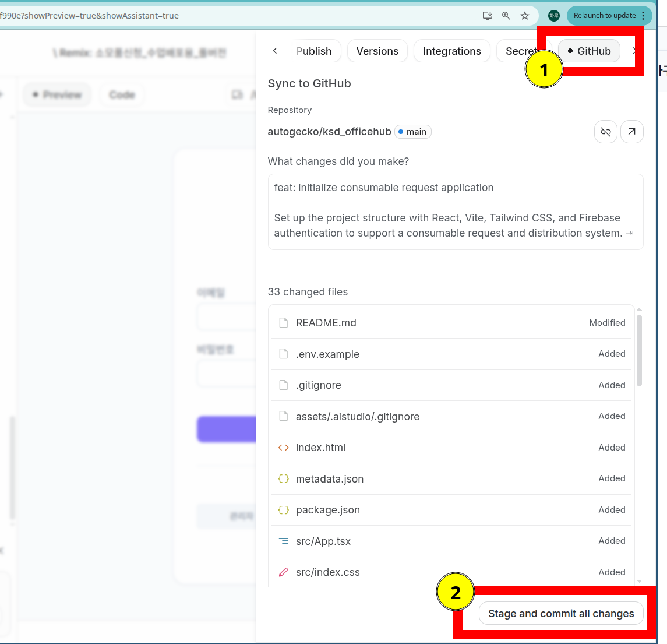Select src/App.tsx file row
The image size is (667, 644).
click(451, 541)
